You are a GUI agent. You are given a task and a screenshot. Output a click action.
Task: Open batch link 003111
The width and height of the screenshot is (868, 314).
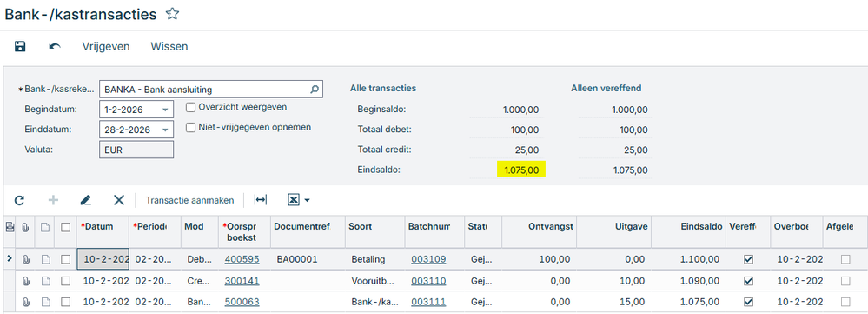click(428, 302)
